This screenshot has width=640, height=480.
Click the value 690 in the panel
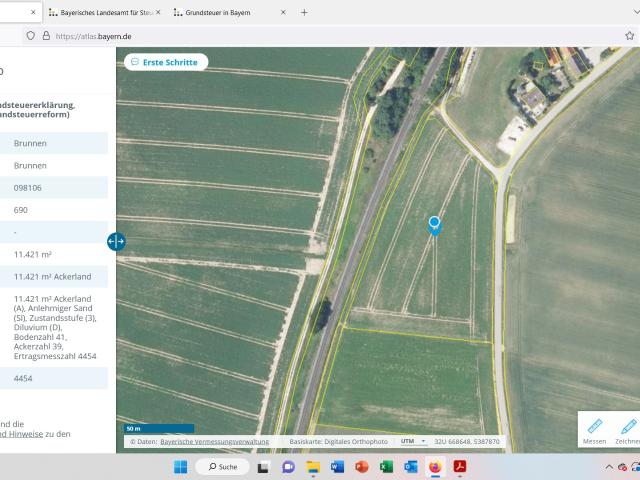[x=20, y=210]
